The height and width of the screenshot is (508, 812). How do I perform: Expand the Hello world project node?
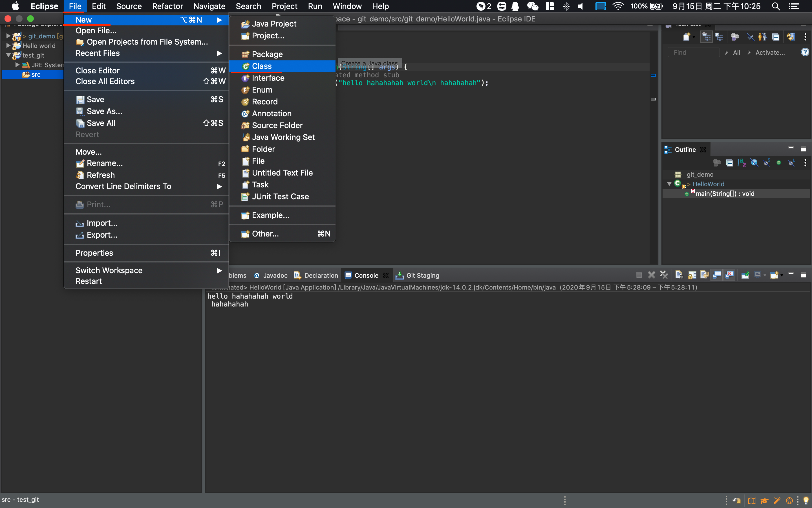[x=8, y=45]
